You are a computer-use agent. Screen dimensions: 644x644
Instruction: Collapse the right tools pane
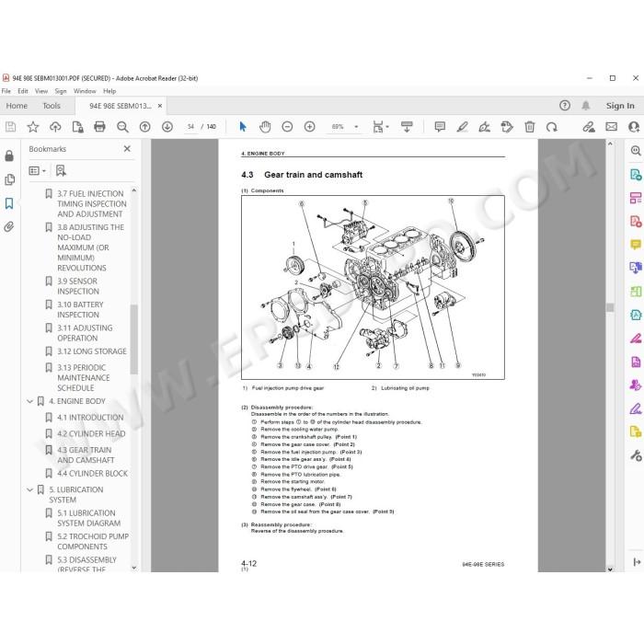point(637,562)
